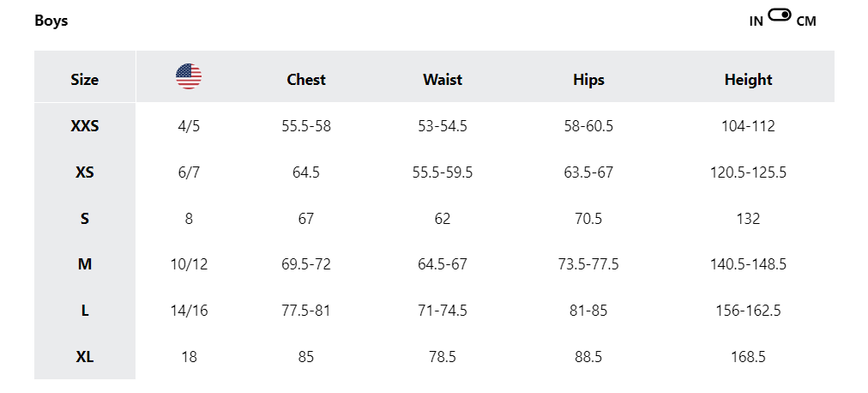Screen dimensions: 868x393
Task: Select the XXS size row label
Action: coord(84,126)
